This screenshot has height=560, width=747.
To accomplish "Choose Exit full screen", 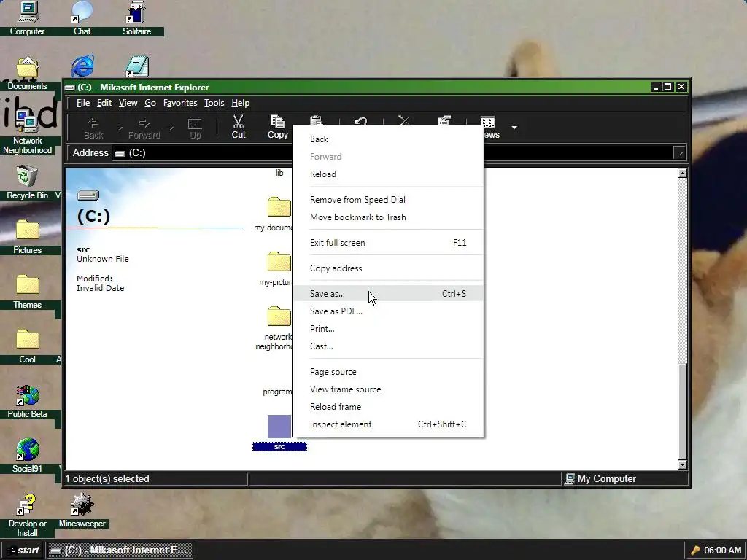I will 388,243.
